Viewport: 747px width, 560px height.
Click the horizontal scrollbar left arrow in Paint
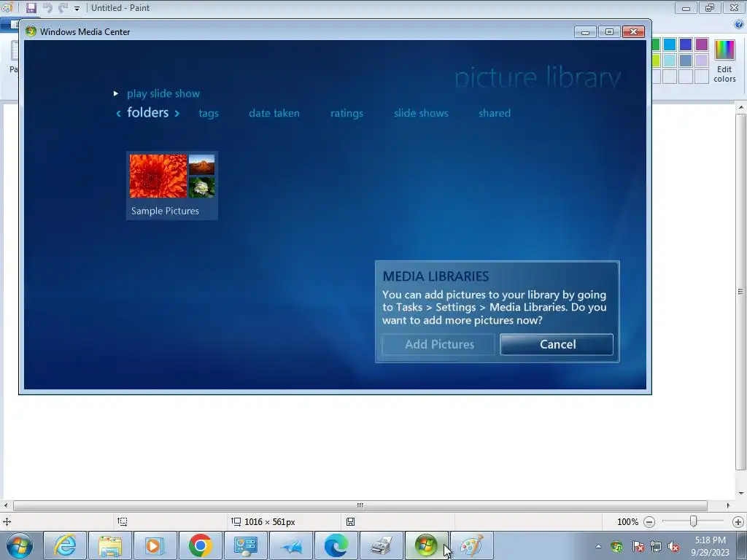(5, 505)
